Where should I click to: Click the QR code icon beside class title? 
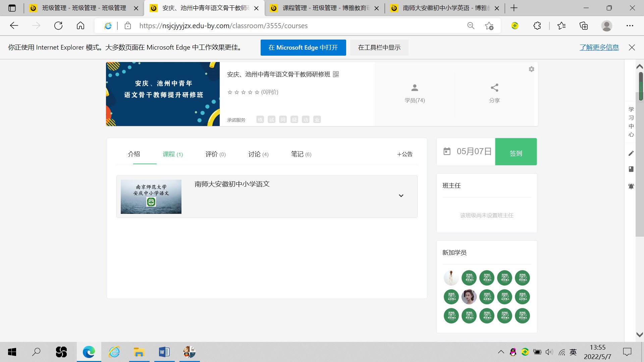pos(336,74)
